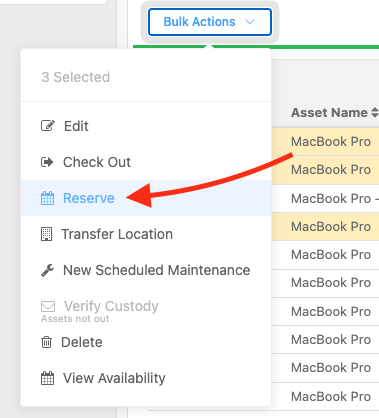Click the Transfer Location building icon

pyautogui.click(x=46, y=234)
